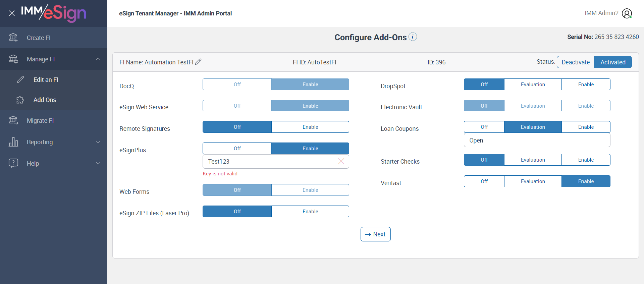Enable Remote Signatures add-on
Screen dimensions: 644x284
(310, 127)
